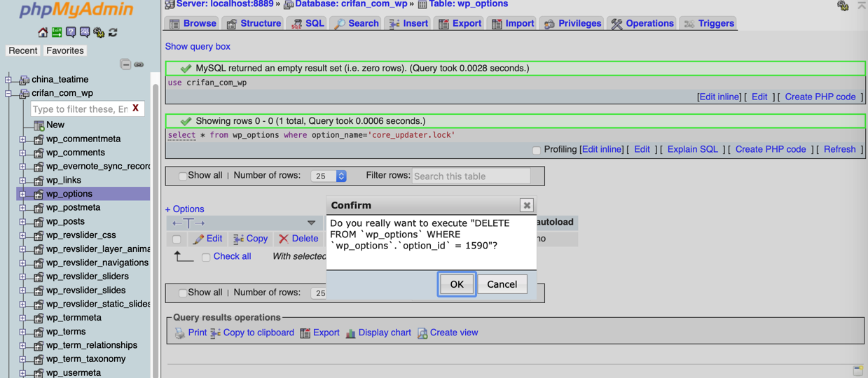Screen dimensions: 868x378
Task: Collapse the crifan_com_wp database node
Action: tap(8, 93)
